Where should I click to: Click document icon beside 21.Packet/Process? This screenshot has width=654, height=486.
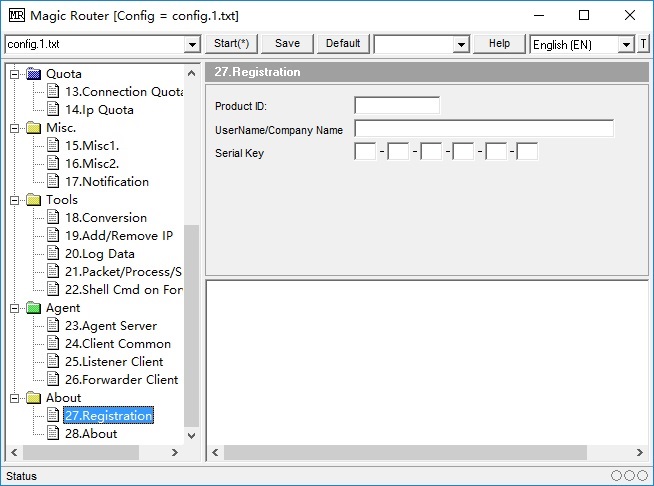tap(53, 271)
